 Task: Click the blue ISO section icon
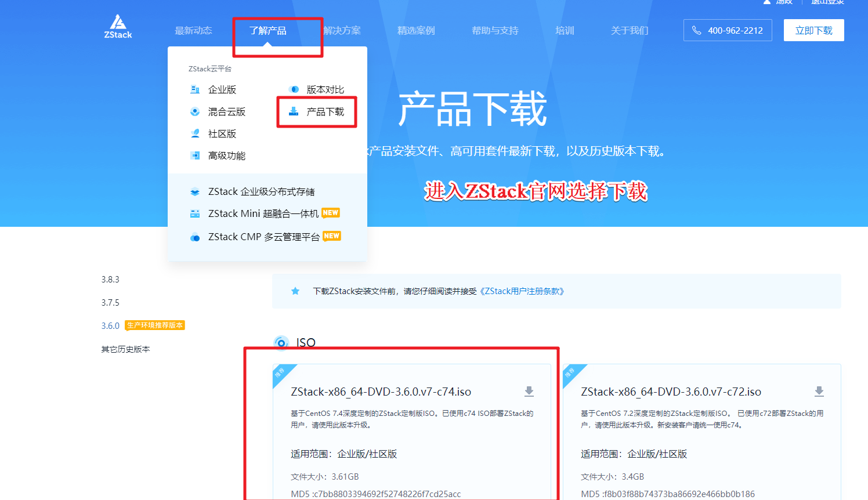coord(282,343)
